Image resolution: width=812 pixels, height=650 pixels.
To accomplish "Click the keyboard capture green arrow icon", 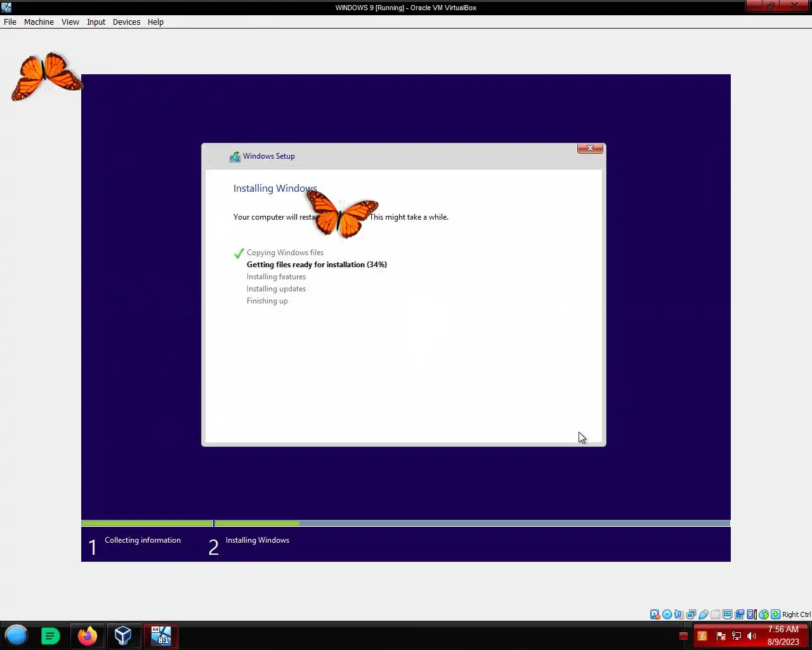I will point(775,614).
